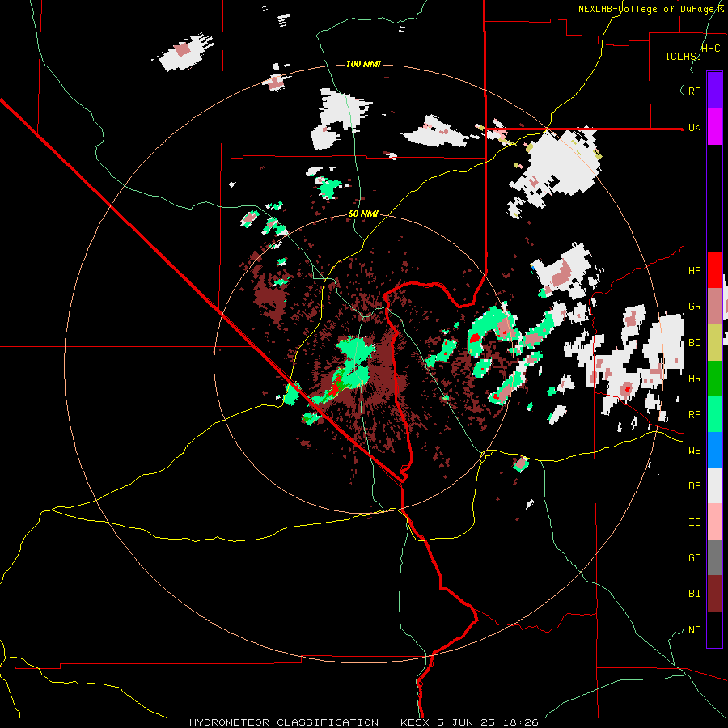Click the 'WS' legend label
Image resolution: width=728 pixels, height=728 pixels.
click(x=694, y=451)
